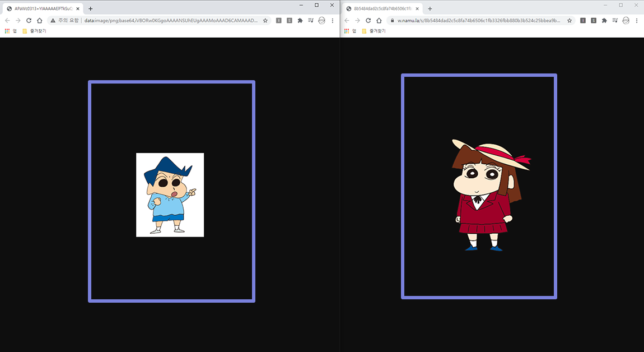This screenshot has width=644, height=352.
Task: Click the blue-haired boy cartoon image
Action: click(170, 195)
